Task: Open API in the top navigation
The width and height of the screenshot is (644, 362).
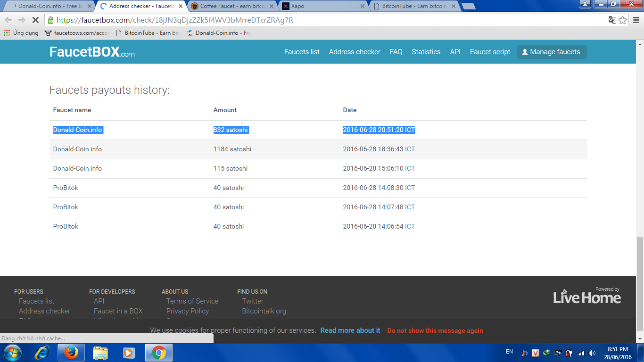Action: pyautogui.click(x=455, y=52)
